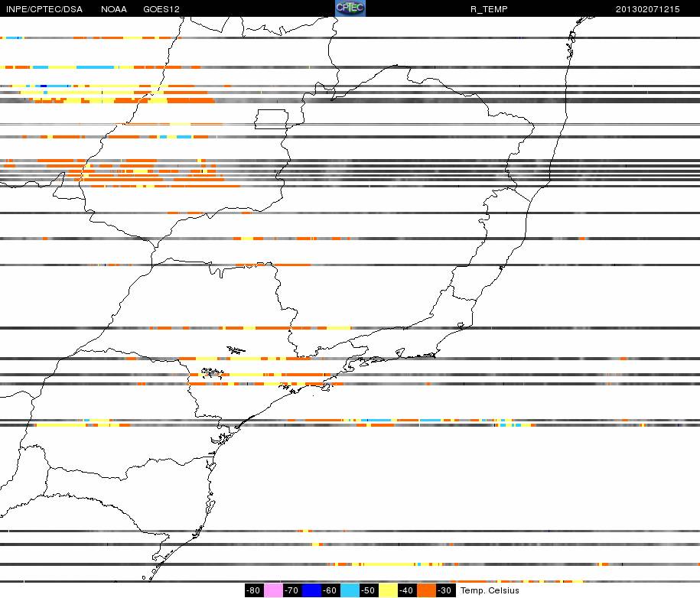
Task: Click the INPE/CPTEC/DSA header text
Action: pos(44,9)
